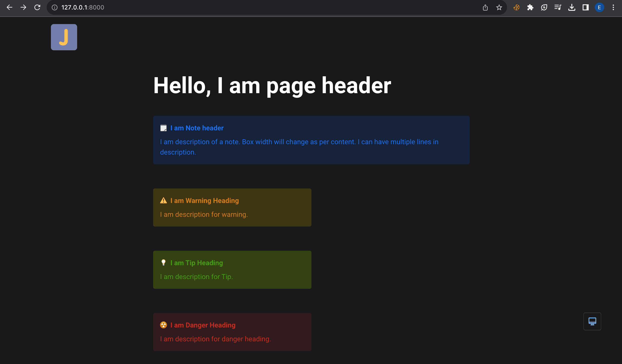Click the J logo in page header

coord(64,37)
